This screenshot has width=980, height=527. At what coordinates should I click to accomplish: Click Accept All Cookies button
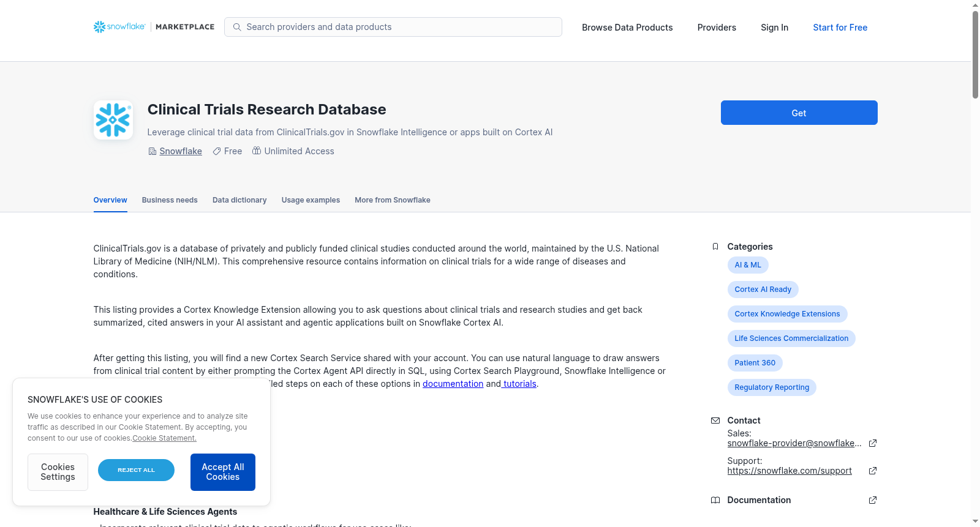[223, 472]
